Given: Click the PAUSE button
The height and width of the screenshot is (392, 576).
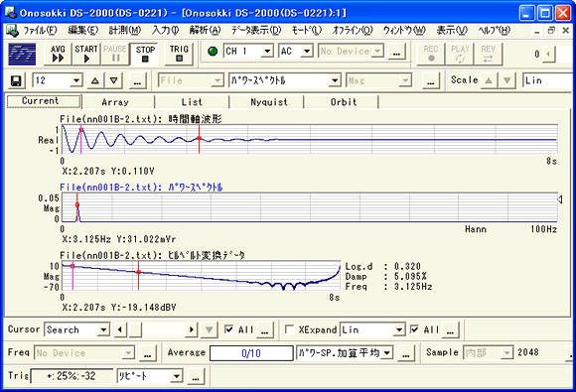Looking at the screenshot, I should [115, 54].
